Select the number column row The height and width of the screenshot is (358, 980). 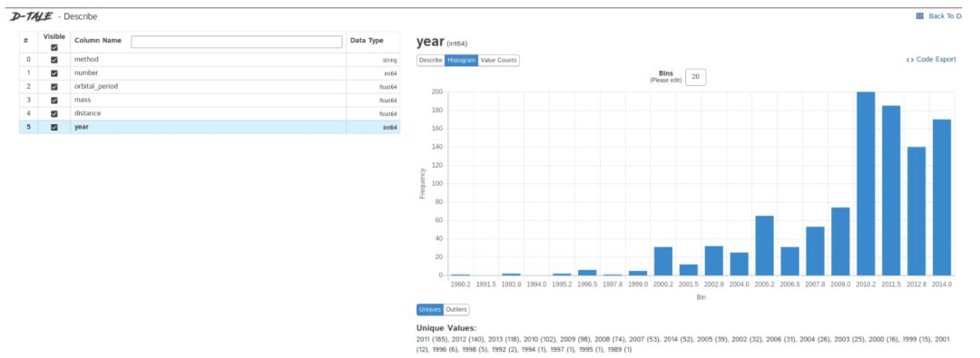pyautogui.click(x=210, y=73)
